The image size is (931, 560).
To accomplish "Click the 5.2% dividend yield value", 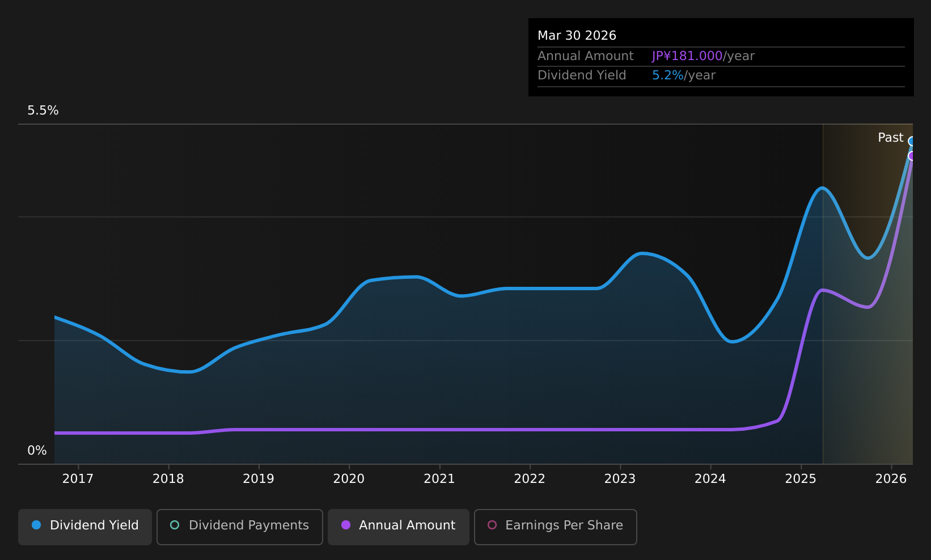I will click(x=668, y=75).
